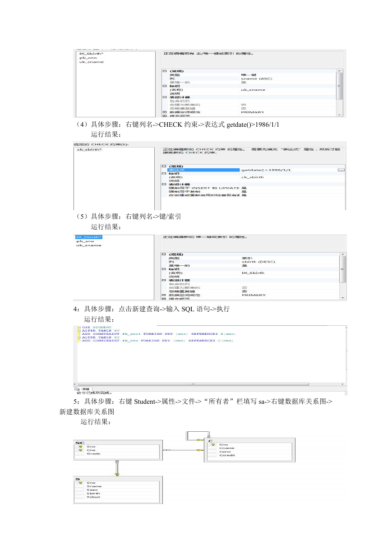Select highlighted IX_Sbirth* in lower index list

pos(89,237)
